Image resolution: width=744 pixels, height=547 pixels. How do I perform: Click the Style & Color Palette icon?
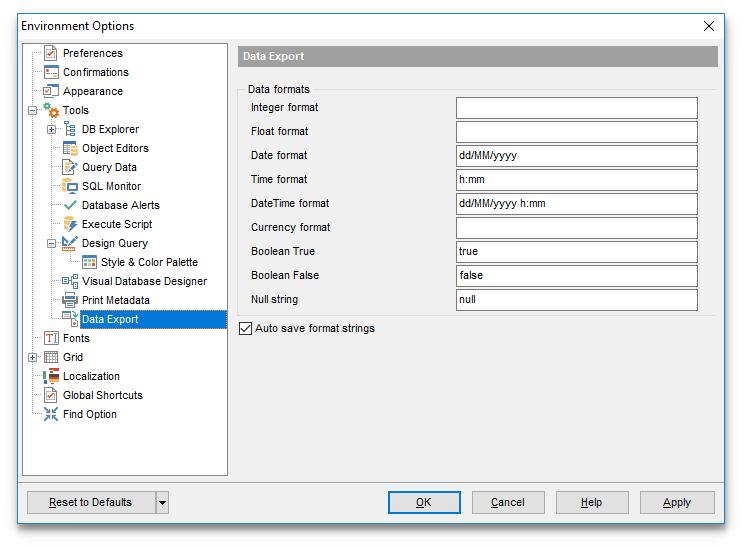[89, 262]
